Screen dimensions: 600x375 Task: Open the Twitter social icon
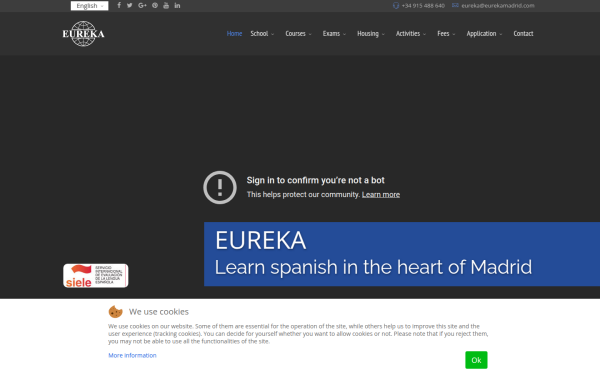coord(130,5)
